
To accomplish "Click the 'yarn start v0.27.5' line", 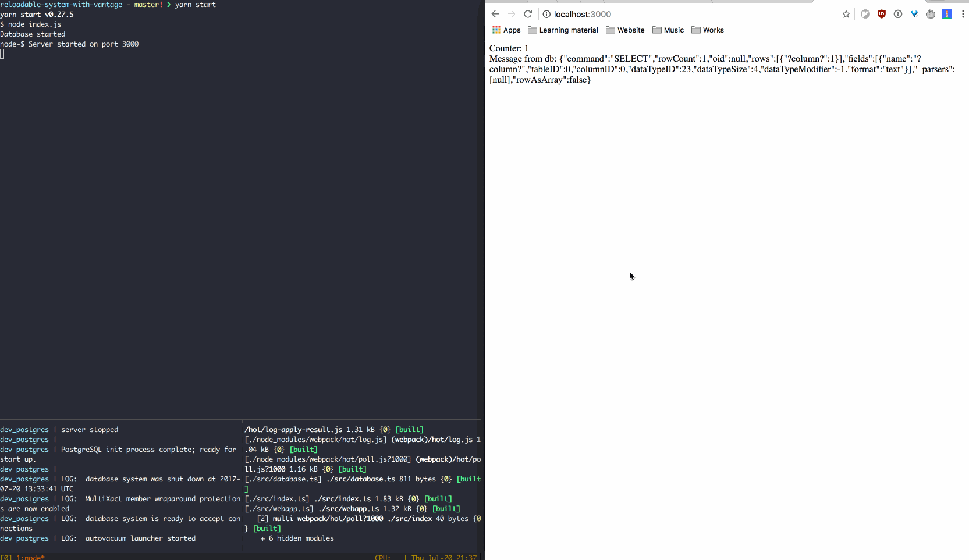I will coord(37,15).
